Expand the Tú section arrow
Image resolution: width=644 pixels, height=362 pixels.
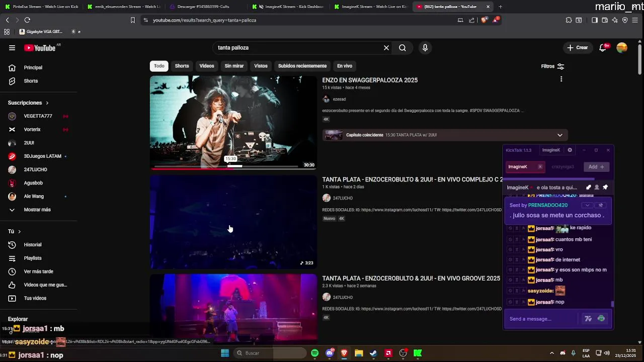(19, 231)
